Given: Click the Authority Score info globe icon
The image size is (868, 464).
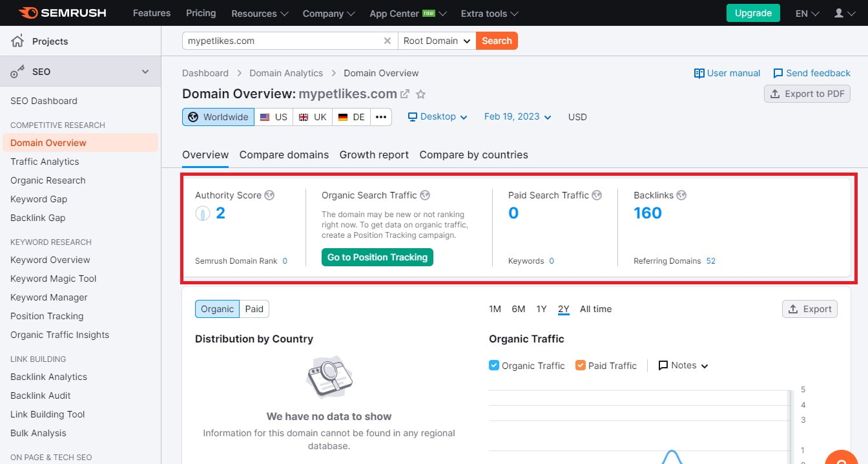Looking at the screenshot, I should (269, 195).
